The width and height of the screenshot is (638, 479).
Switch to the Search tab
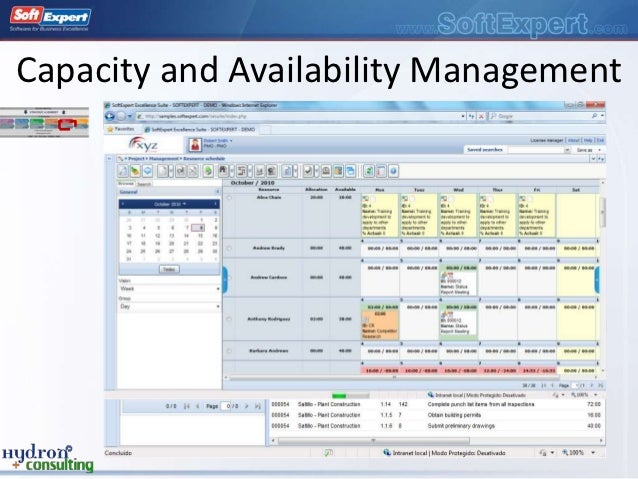point(144,184)
